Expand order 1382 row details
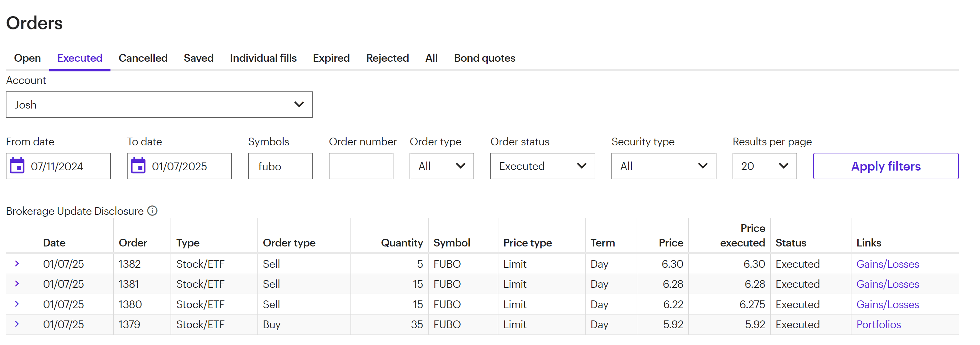Image resolution: width=980 pixels, height=345 pixels. 17,264
